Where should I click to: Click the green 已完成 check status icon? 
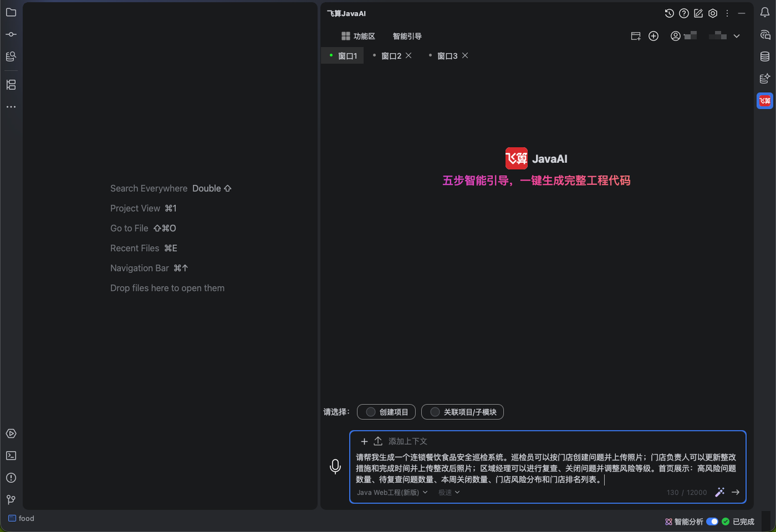[x=726, y=522]
